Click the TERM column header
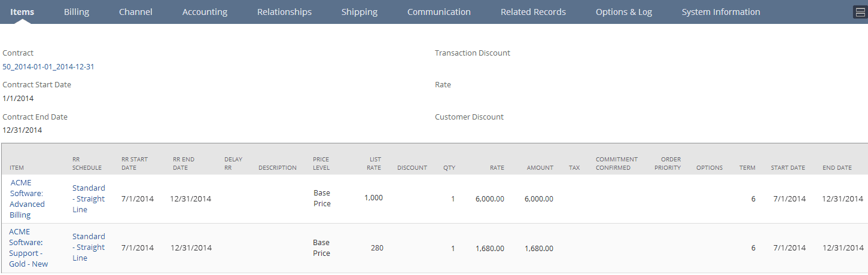 coord(747,168)
